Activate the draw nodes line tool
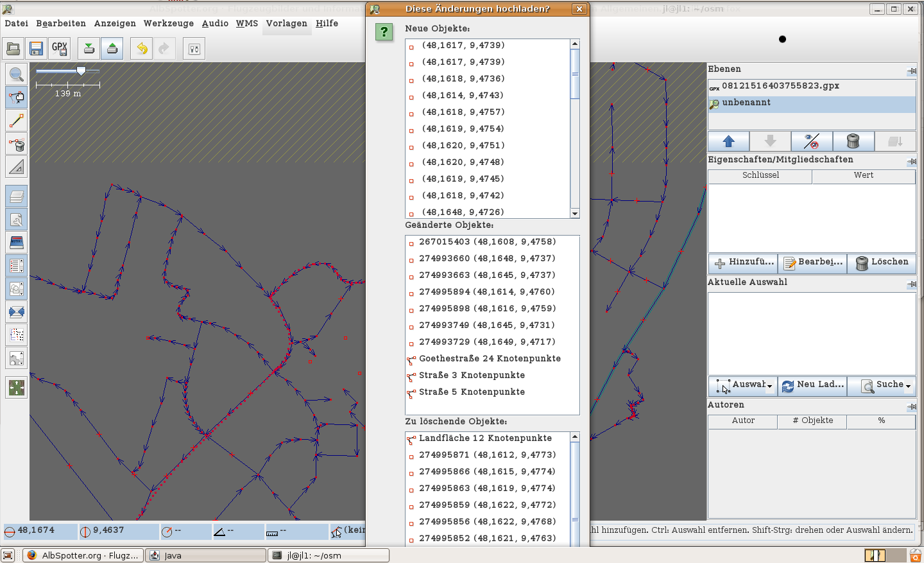Image resolution: width=924 pixels, height=563 pixels. (17, 121)
